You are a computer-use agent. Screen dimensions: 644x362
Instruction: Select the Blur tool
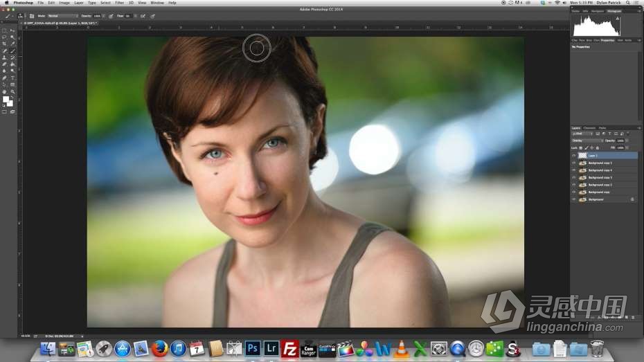[x=4, y=71]
